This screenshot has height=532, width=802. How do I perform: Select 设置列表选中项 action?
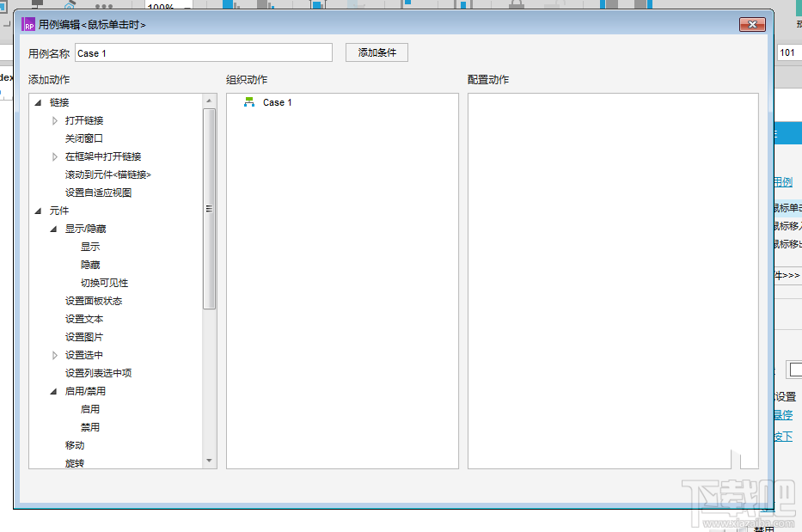[98, 373]
